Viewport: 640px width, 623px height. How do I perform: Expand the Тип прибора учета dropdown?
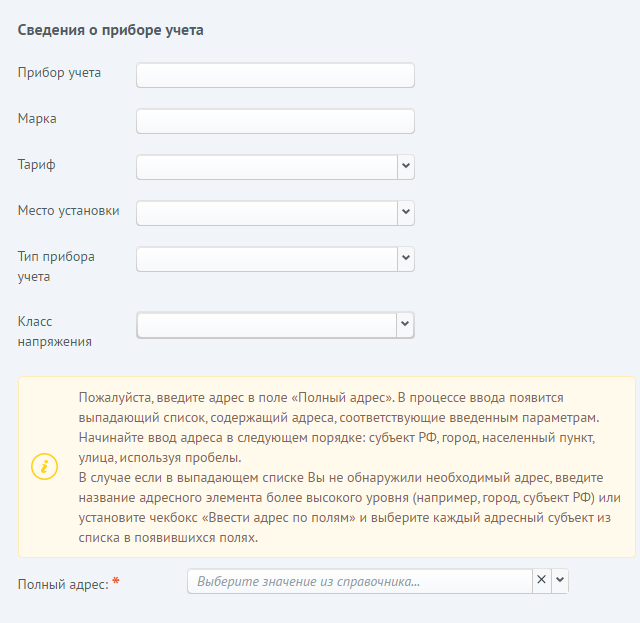coord(405,258)
